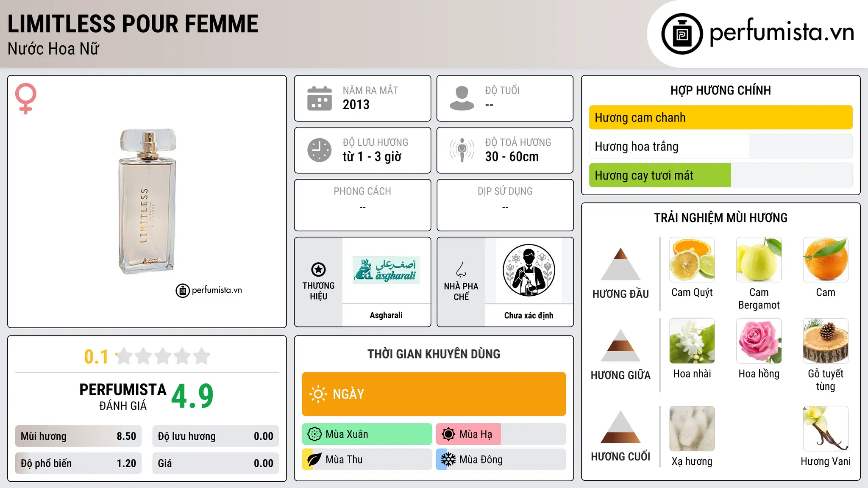Open the Cam Quýt note image

pos(692,260)
